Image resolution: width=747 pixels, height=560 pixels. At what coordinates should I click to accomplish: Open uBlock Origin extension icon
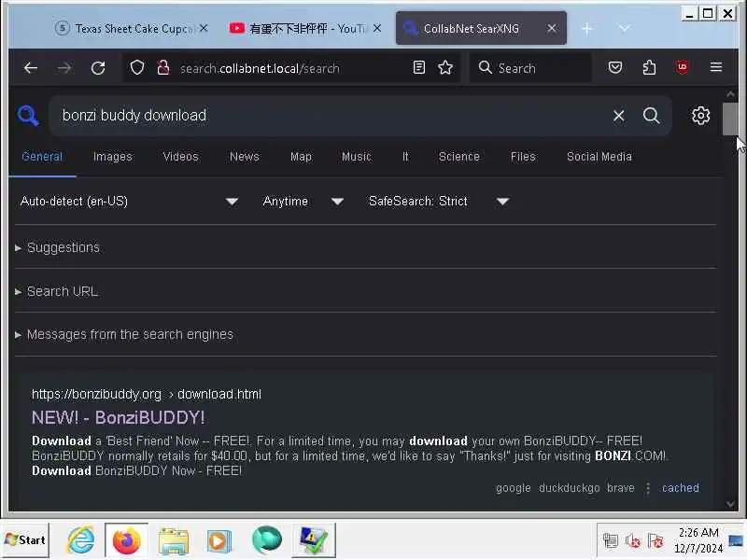[x=683, y=67]
